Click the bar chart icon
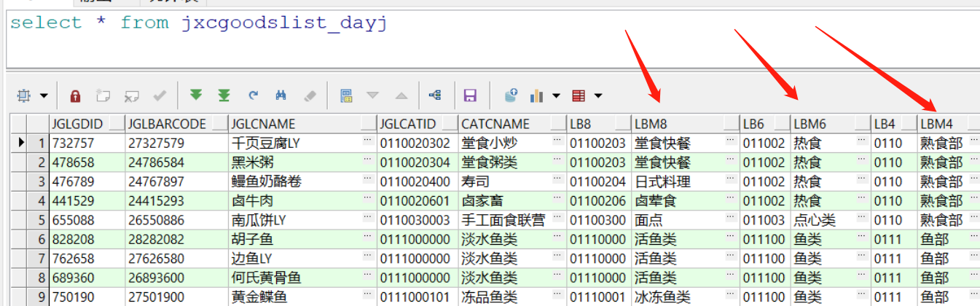This screenshot has width=980, height=306. [x=538, y=95]
